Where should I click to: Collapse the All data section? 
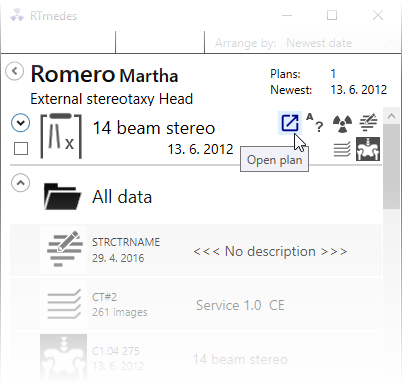[x=21, y=183]
